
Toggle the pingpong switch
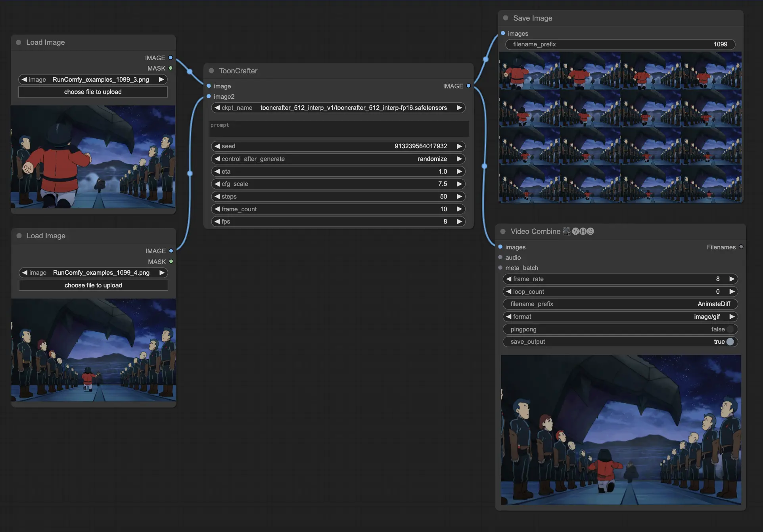[730, 329]
